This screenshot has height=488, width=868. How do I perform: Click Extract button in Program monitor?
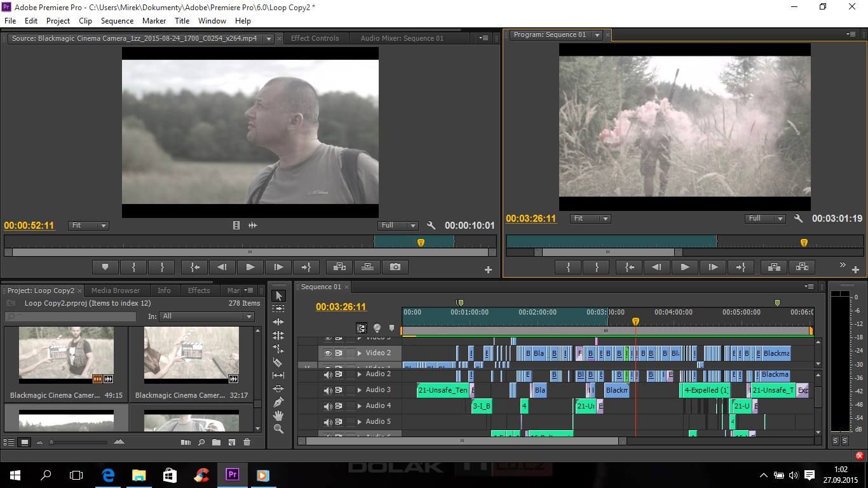pos(802,268)
